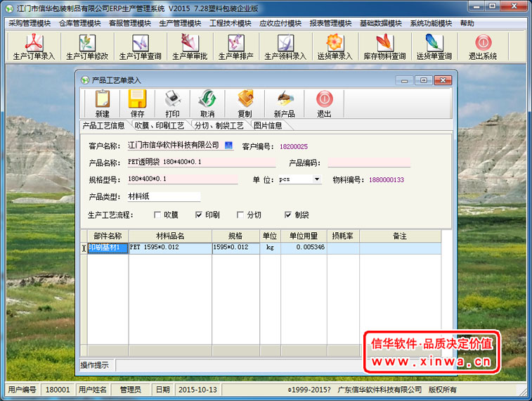Click the 打印 (Print) printer icon
Screen dimensions: 532x401
pyautogui.click(x=172, y=101)
